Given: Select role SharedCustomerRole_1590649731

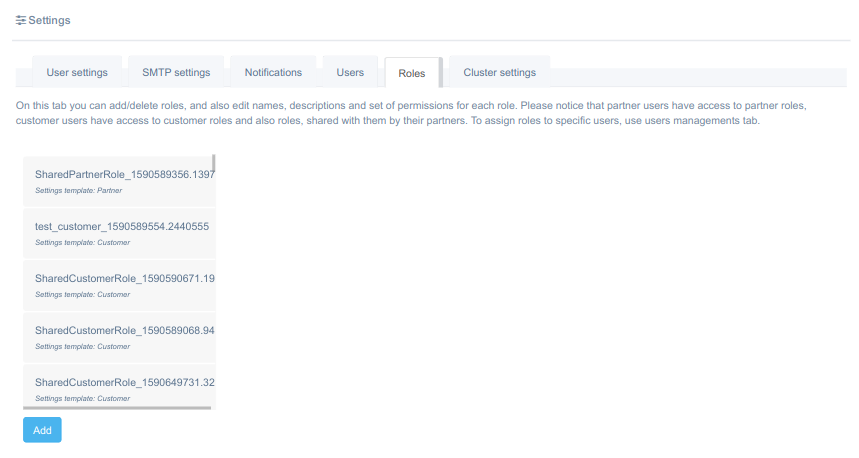Looking at the screenshot, I should [x=119, y=386].
